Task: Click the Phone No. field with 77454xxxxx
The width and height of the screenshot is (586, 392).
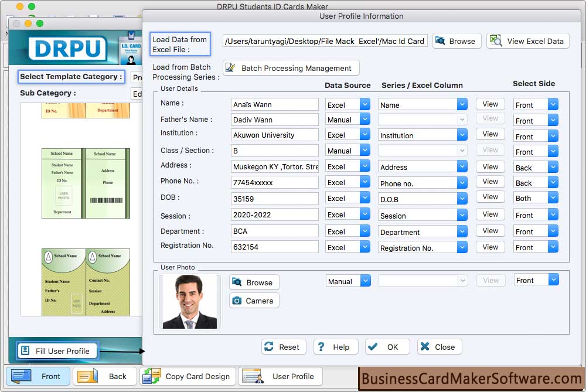Action: pos(275,182)
